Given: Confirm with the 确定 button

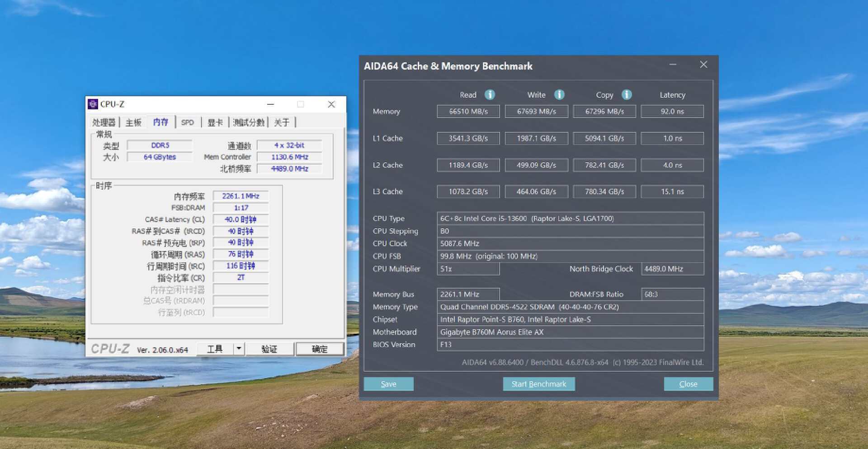Looking at the screenshot, I should (x=320, y=349).
